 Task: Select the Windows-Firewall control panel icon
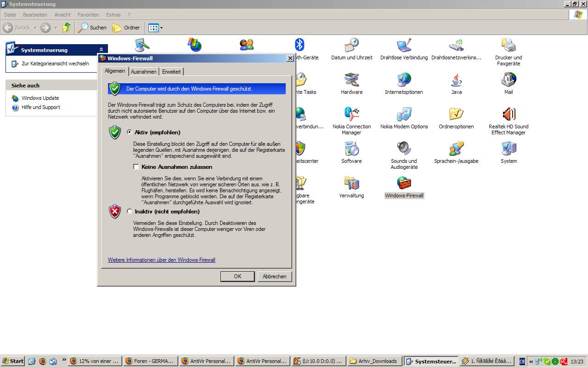(404, 187)
